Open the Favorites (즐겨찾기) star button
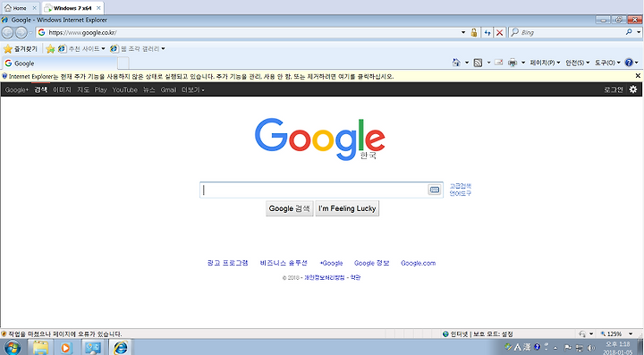This screenshot has height=355, width=644. click(21, 49)
